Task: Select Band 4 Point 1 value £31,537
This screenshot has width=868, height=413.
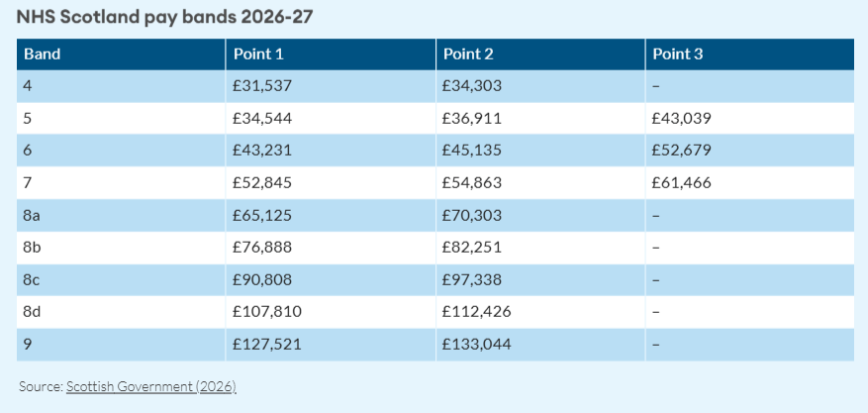Action: pyautogui.click(x=262, y=86)
